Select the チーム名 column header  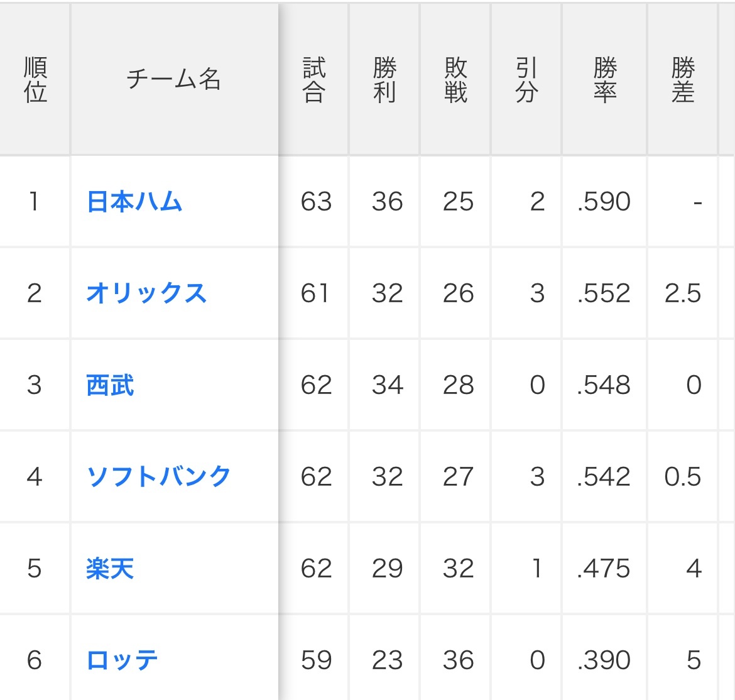[175, 79]
